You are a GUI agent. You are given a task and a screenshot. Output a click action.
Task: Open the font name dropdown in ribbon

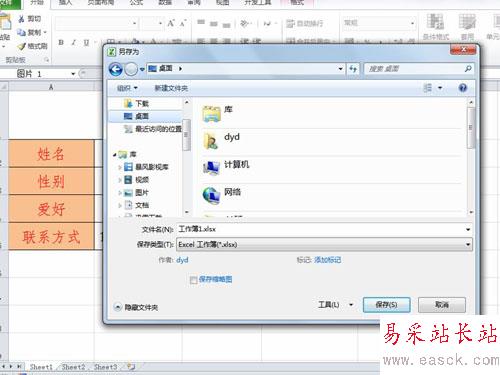coord(134,23)
